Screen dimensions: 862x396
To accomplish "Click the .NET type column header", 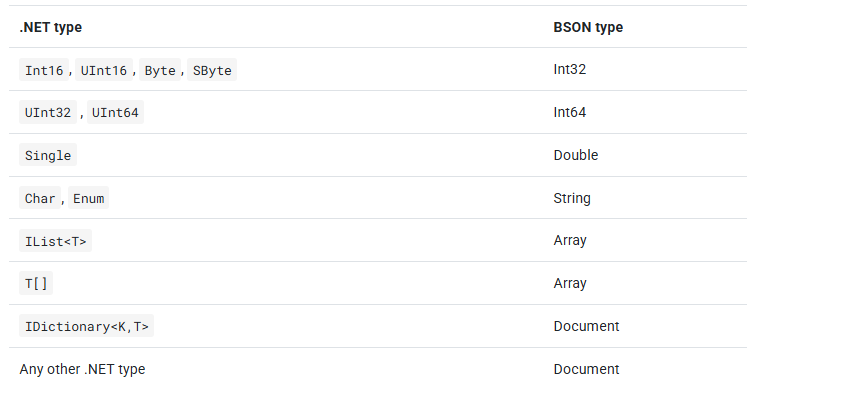I will [x=51, y=27].
